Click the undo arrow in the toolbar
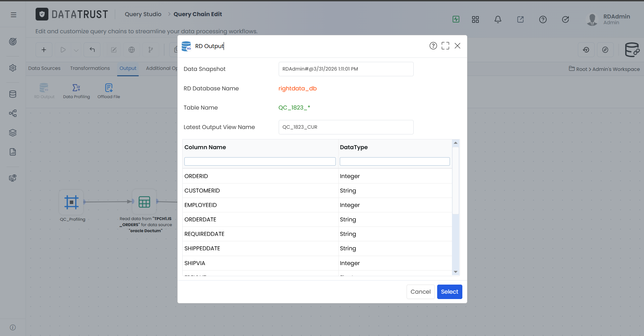Image resolution: width=644 pixels, height=336 pixels. [92, 50]
